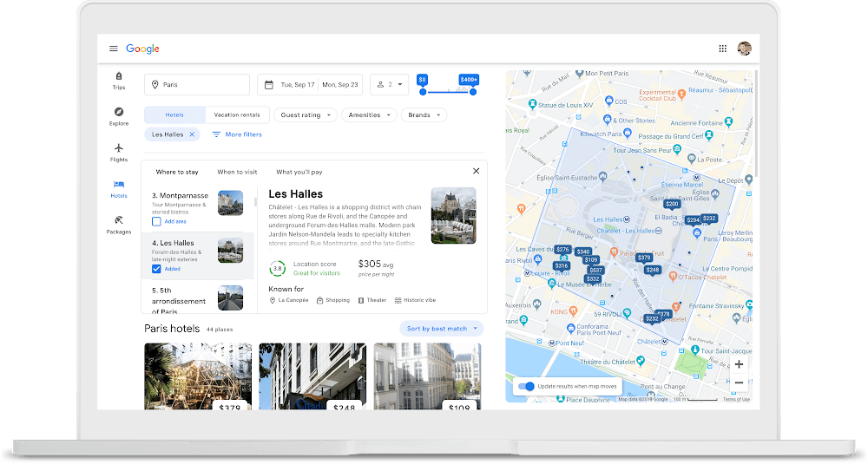Click the Conforama Paris Pont-Neuf pin

pyautogui.click(x=571, y=329)
